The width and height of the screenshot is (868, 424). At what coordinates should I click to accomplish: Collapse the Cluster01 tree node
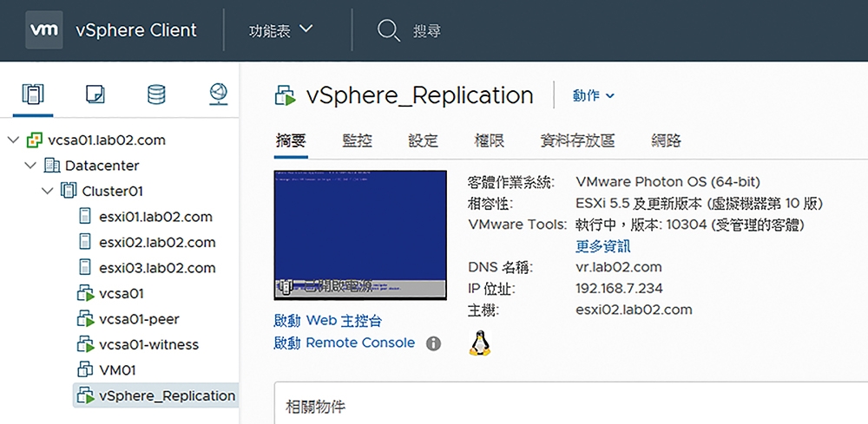(x=48, y=192)
